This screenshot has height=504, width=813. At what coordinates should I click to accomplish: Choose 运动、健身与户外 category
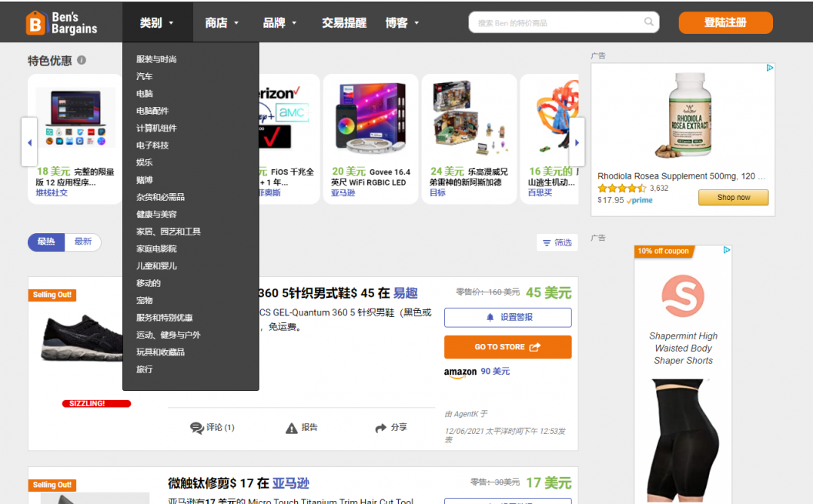point(169,335)
